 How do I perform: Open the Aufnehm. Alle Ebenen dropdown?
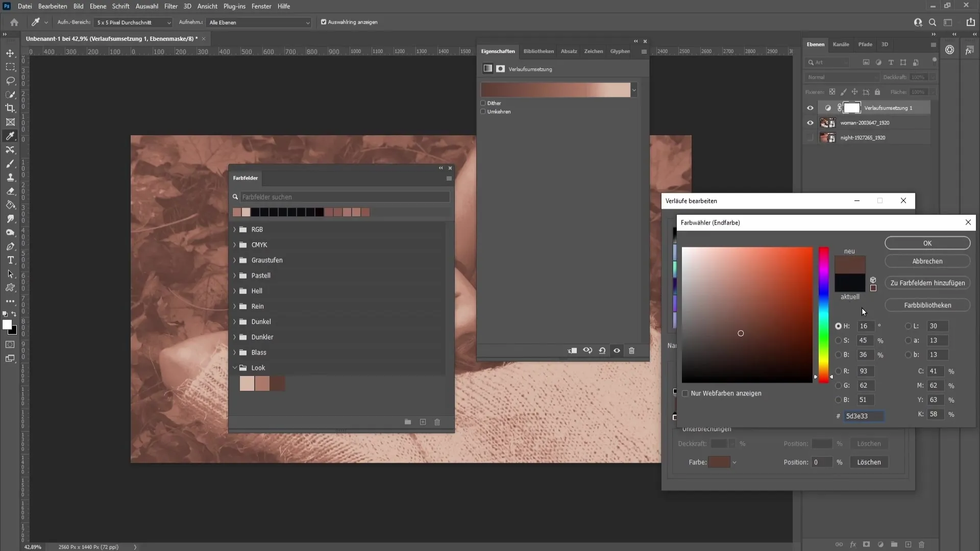tap(259, 22)
